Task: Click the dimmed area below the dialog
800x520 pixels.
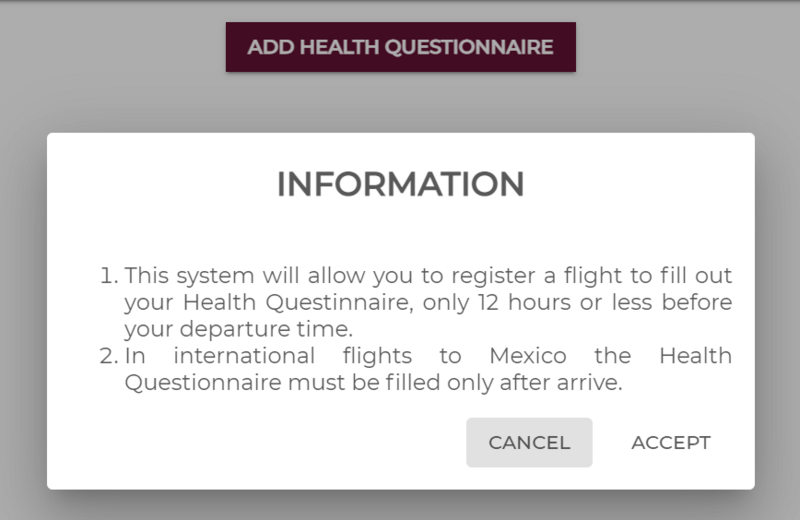Action: tap(400, 506)
